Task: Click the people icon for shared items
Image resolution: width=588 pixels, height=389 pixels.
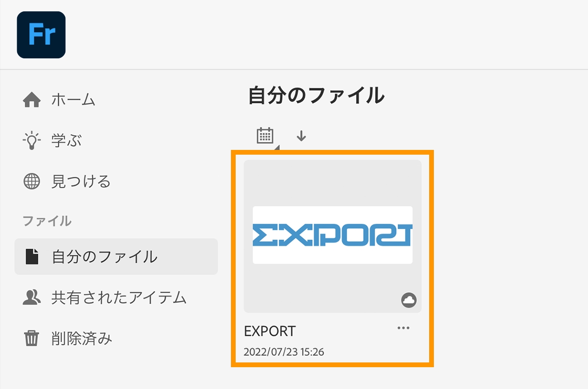Action: click(32, 297)
